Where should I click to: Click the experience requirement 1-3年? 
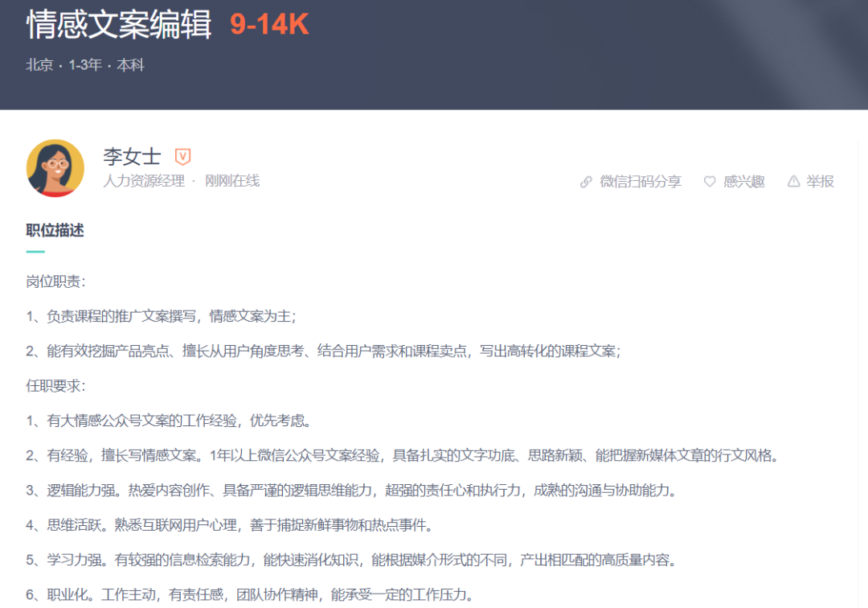(85, 65)
